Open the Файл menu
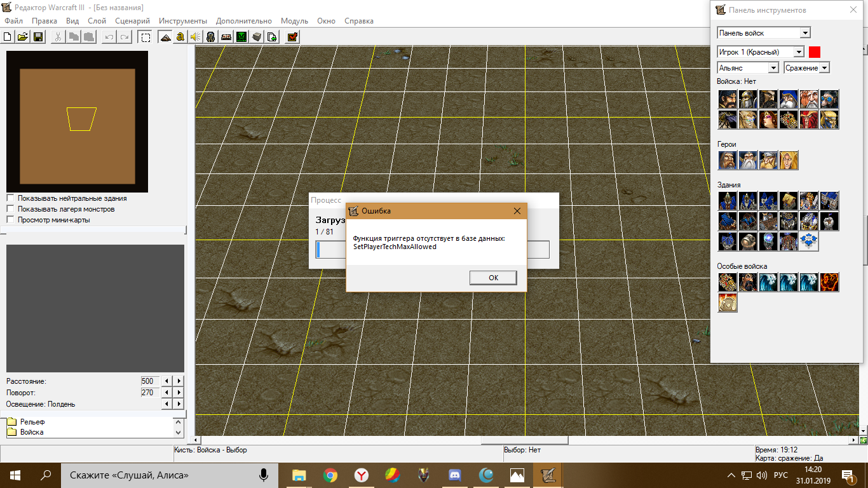The height and width of the screenshot is (488, 868). [x=13, y=21]
